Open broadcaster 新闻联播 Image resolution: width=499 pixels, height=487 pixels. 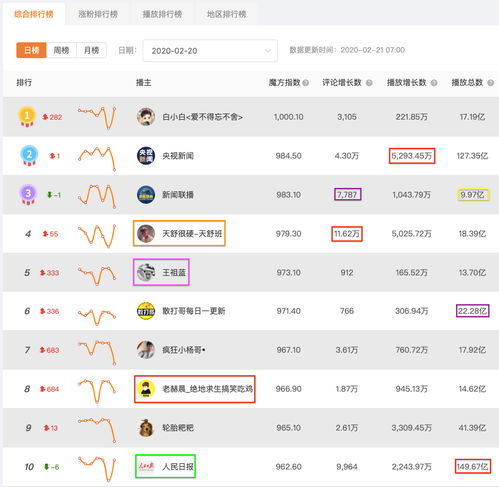pos(178,195)
